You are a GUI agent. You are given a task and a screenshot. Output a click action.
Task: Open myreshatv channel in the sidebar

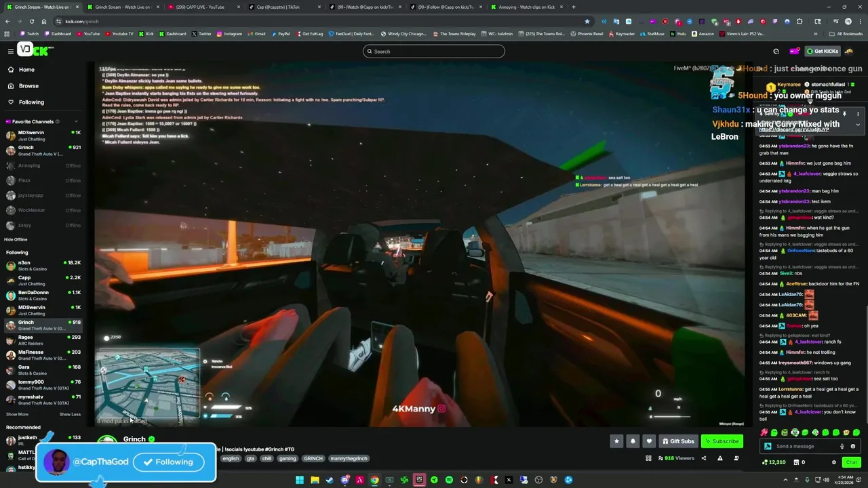43,400
